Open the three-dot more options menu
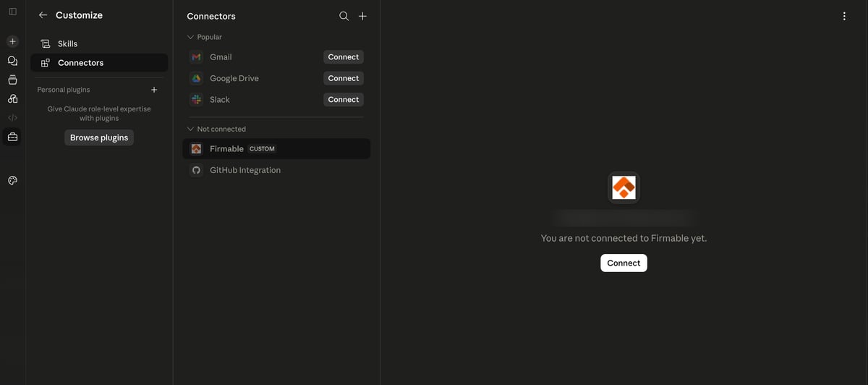Image resolution: width=868 pixels, height=385 pixels. tap(844, 16)
